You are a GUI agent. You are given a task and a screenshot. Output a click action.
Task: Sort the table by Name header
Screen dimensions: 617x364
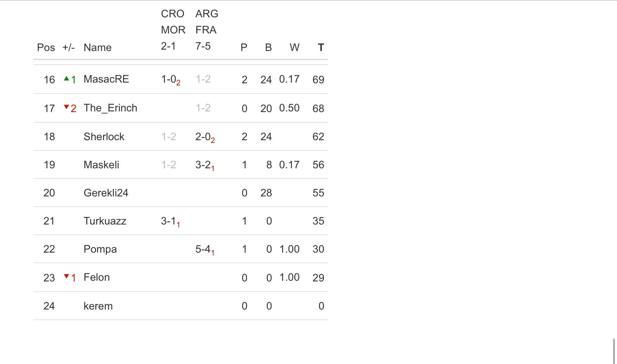coord(97,47)
